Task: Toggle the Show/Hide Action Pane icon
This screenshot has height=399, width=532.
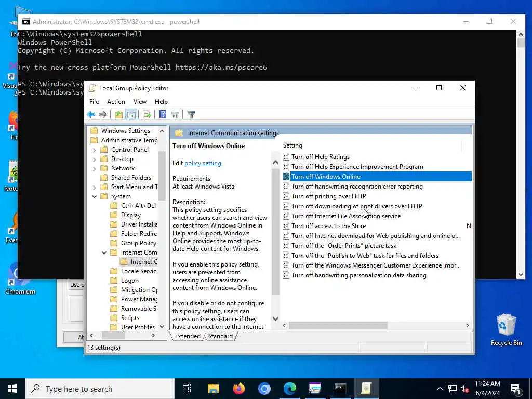Action: (175, 115)
